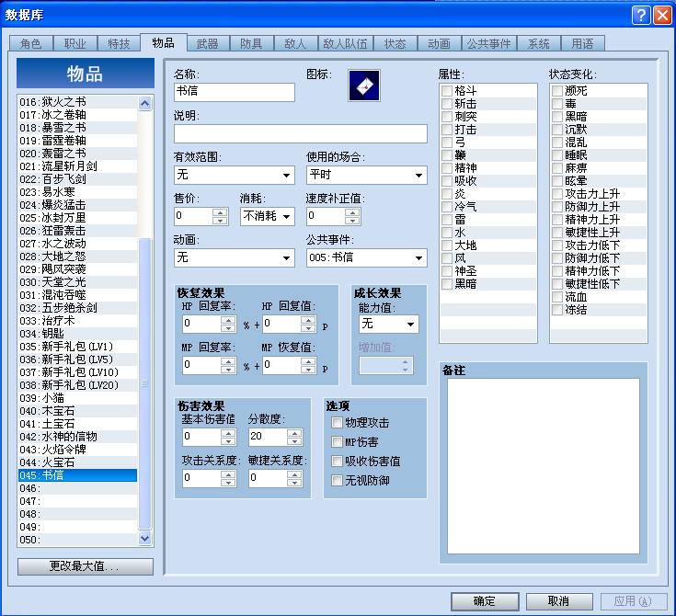This screenshot has height=616, width=676.
Task: Expand the 公共事件 005:书信 dropdown
Action: pyautogui.click(x=367, y=257)
